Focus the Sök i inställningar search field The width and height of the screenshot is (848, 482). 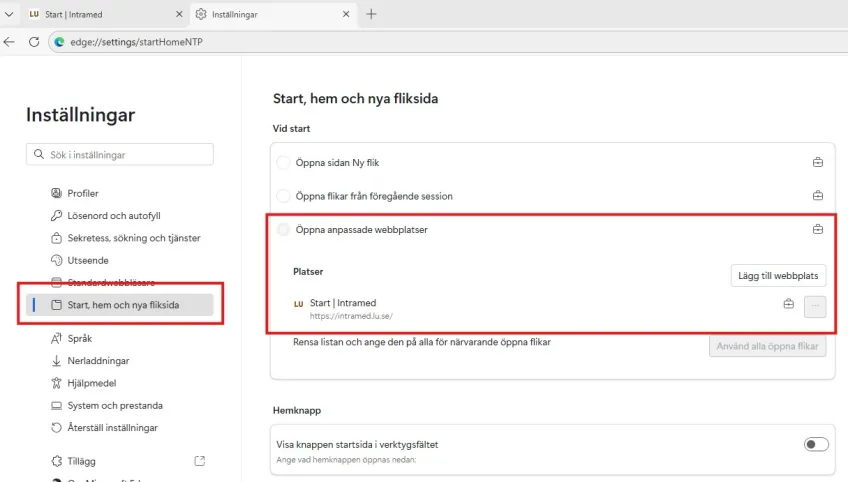120,155
